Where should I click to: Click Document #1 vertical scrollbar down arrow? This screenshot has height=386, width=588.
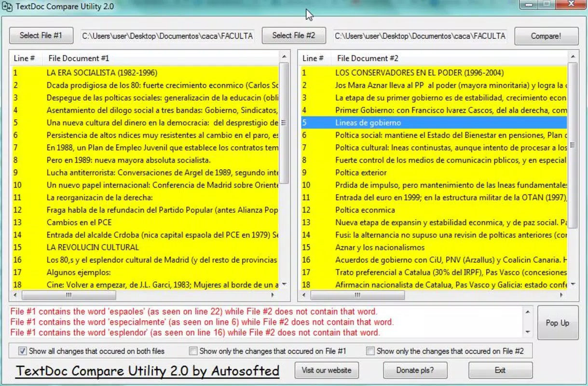pos(284,284)
